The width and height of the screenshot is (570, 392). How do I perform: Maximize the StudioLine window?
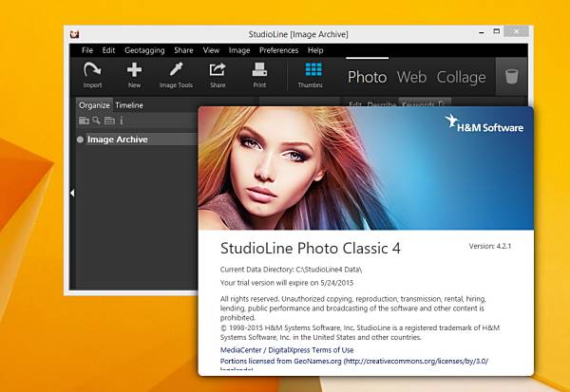pos(496,31)
